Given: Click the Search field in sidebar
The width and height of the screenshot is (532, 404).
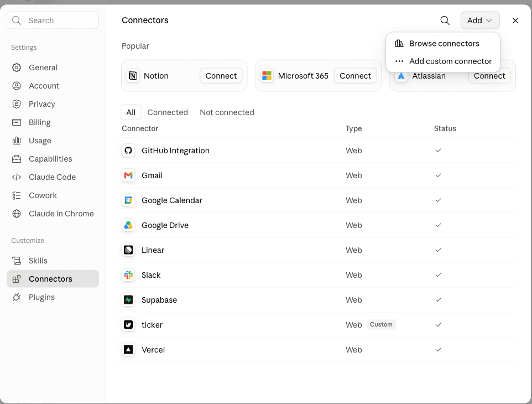Looking at the screenshot, I should (53, 20).
